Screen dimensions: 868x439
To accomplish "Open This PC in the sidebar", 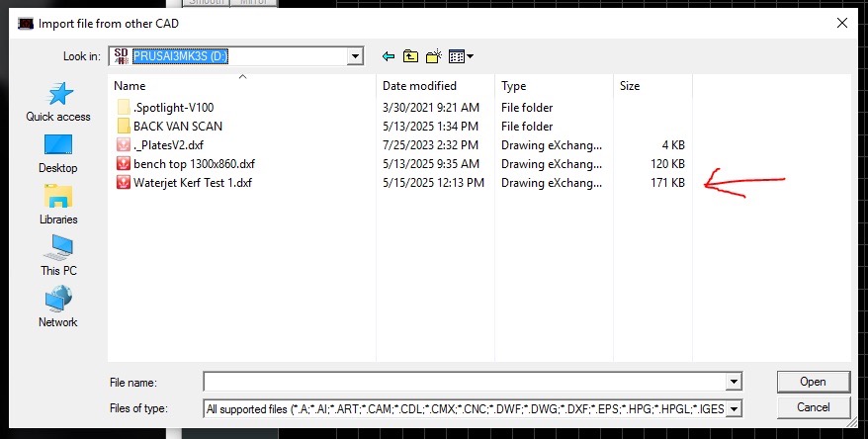I will [58, 255].
